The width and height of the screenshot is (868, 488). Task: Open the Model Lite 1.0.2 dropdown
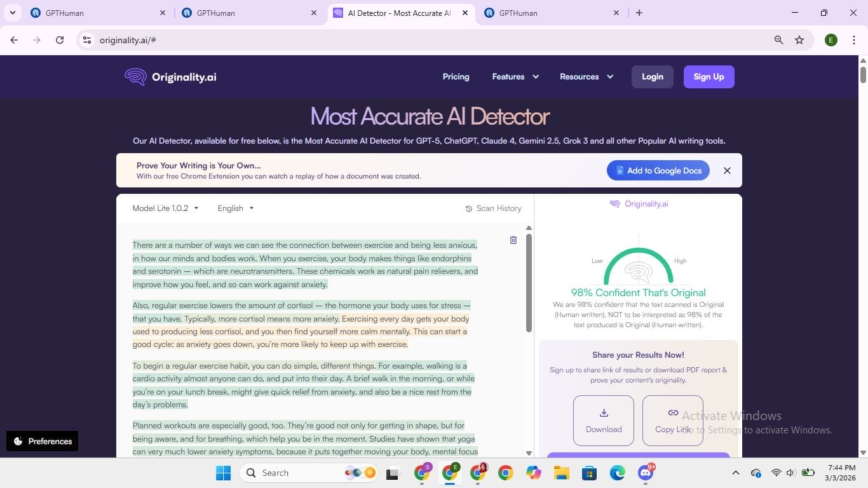[165, 208]
